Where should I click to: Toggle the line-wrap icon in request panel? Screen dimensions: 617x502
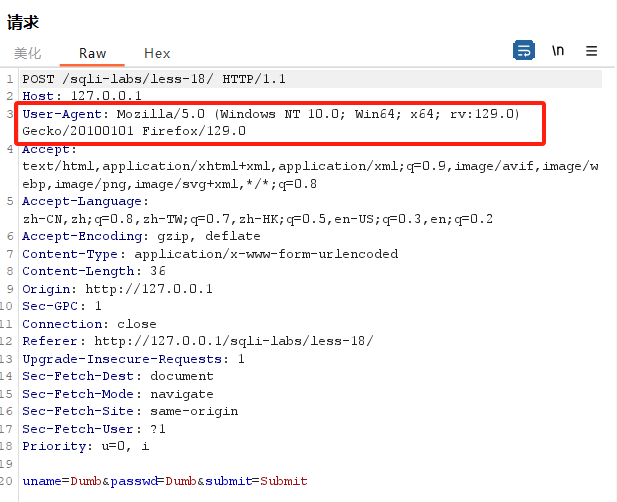click(523, 50)
